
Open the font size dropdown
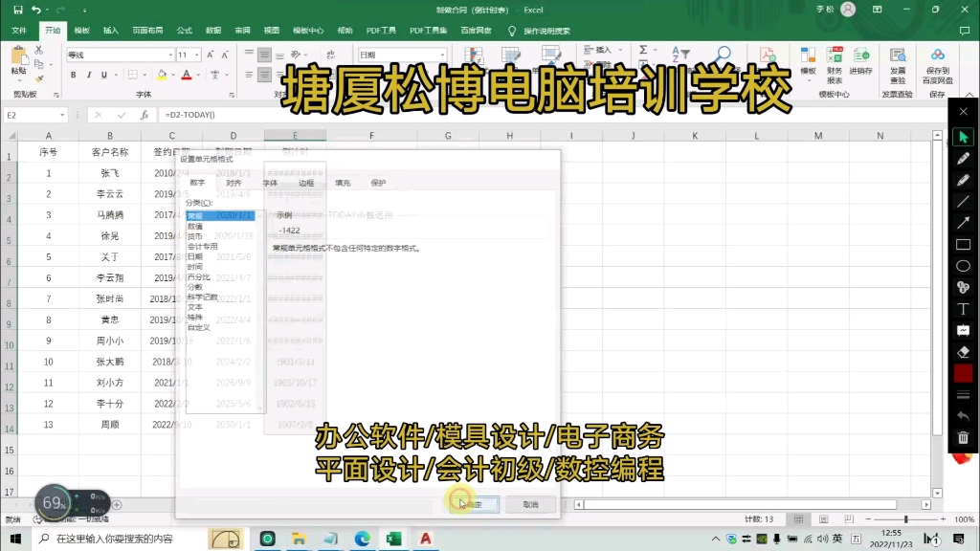click(197, 55)
